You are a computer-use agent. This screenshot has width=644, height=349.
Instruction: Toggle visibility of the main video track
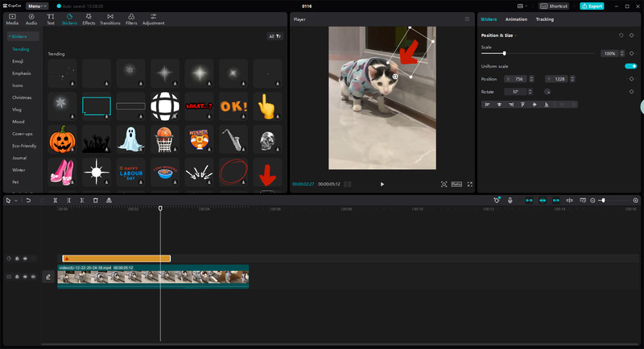coord(25,276)
